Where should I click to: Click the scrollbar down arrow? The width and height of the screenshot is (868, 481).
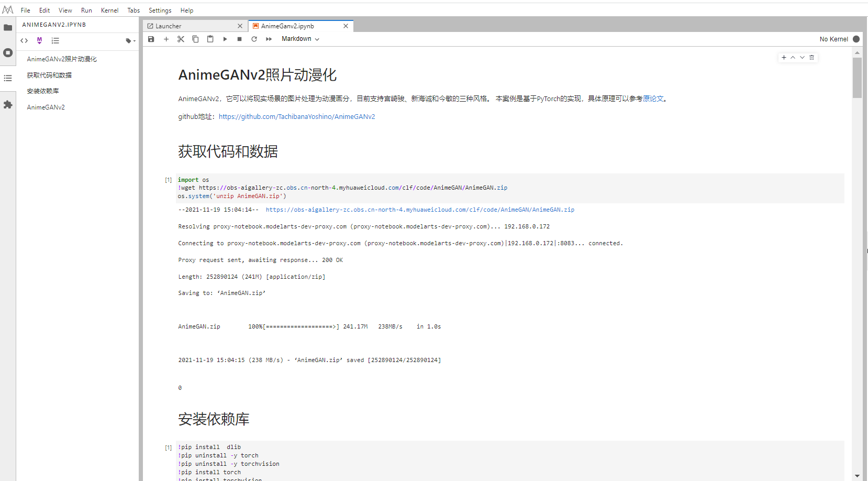857,476
